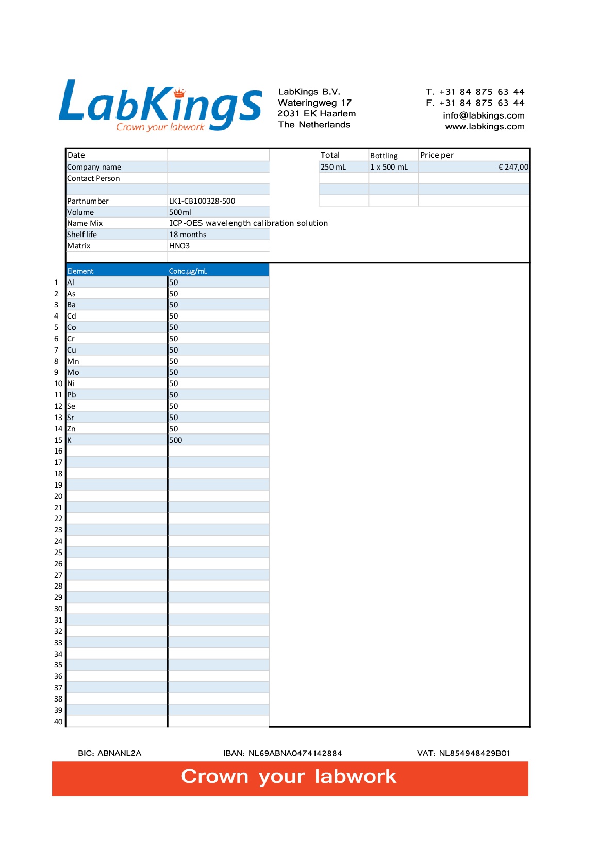614x868 pixels.
Task: Select the Volume value 500ml
Action: point(180,212)
